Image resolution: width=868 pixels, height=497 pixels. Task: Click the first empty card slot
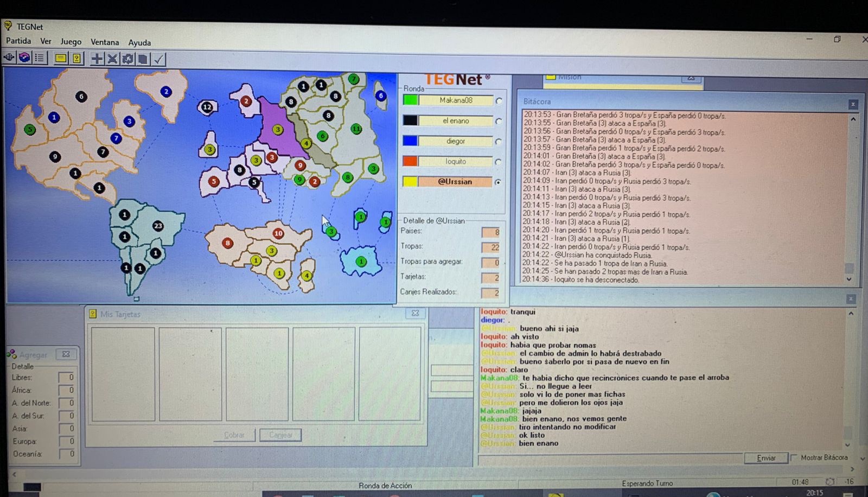(123, 374)
